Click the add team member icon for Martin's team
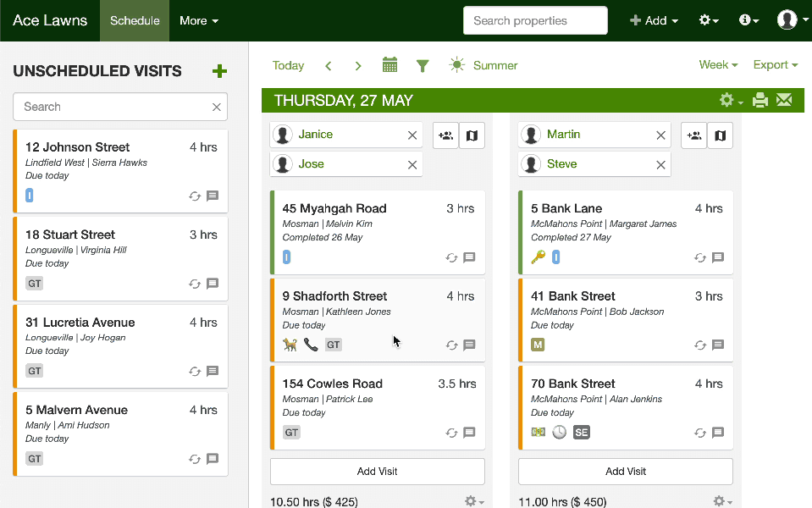Image resolution: width=812 pixels, height=508 pixels. click(x=694, y=135)
